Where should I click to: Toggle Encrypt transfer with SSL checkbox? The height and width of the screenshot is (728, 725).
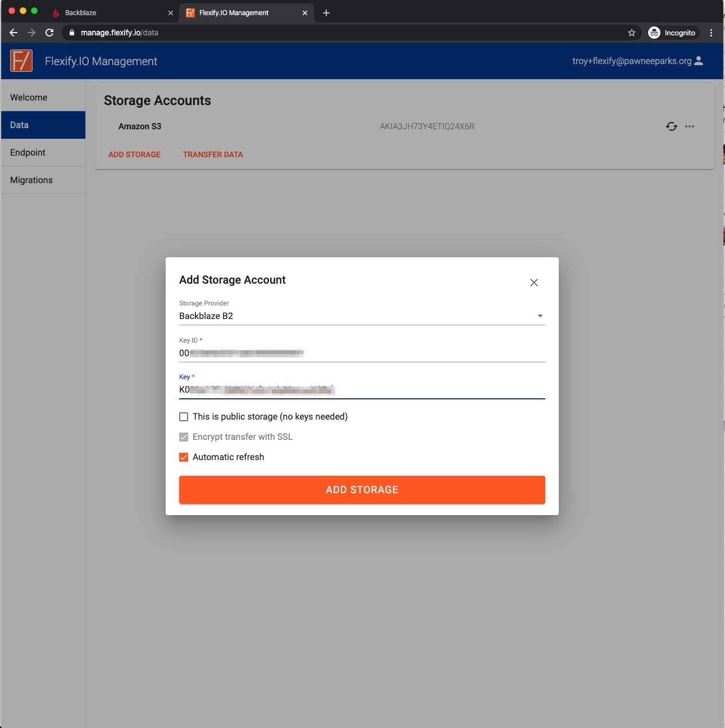pyautogui.click(x=184, y=437)
